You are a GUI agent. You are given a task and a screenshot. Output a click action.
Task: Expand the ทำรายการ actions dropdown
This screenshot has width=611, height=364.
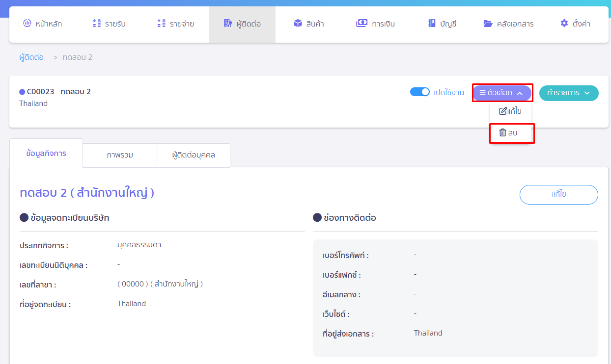(x=568, y=93)
